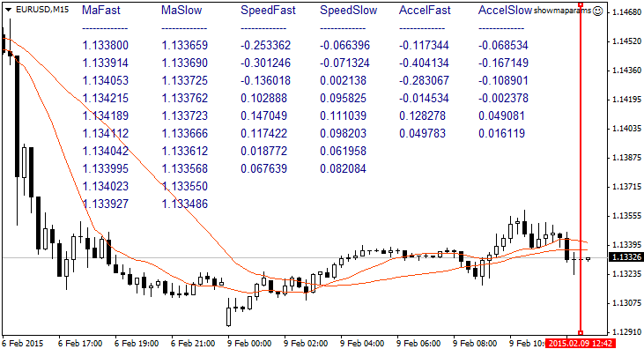
Task: Click the SpeedFast column header
Action: (268, 11)
